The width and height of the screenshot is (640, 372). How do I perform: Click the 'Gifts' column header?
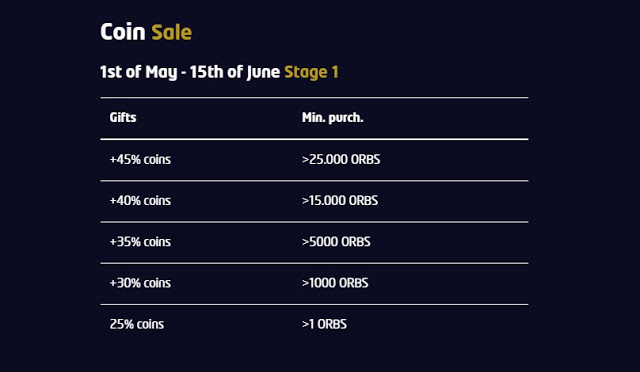[123, 118]
